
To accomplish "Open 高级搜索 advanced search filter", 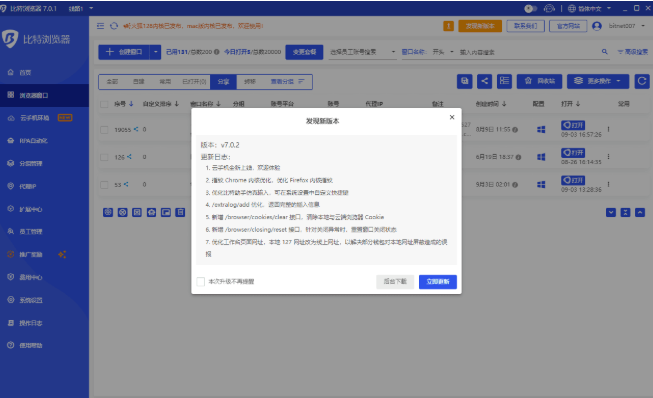I will click(x=633, y=52).
